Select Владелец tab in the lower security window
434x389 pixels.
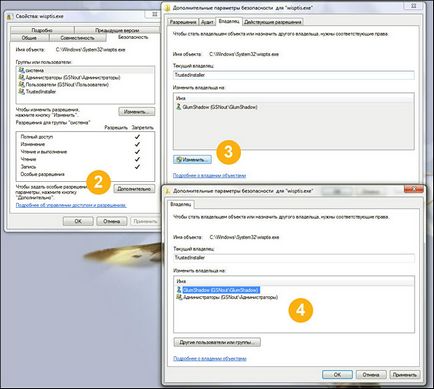pyautogui.click(x=181, y=204)
